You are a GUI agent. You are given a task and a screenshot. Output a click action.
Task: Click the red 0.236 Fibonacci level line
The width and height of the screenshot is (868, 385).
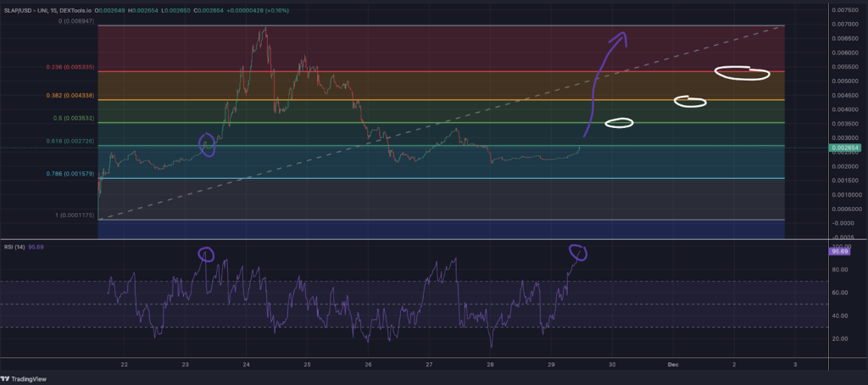click(x=441, y=71)
